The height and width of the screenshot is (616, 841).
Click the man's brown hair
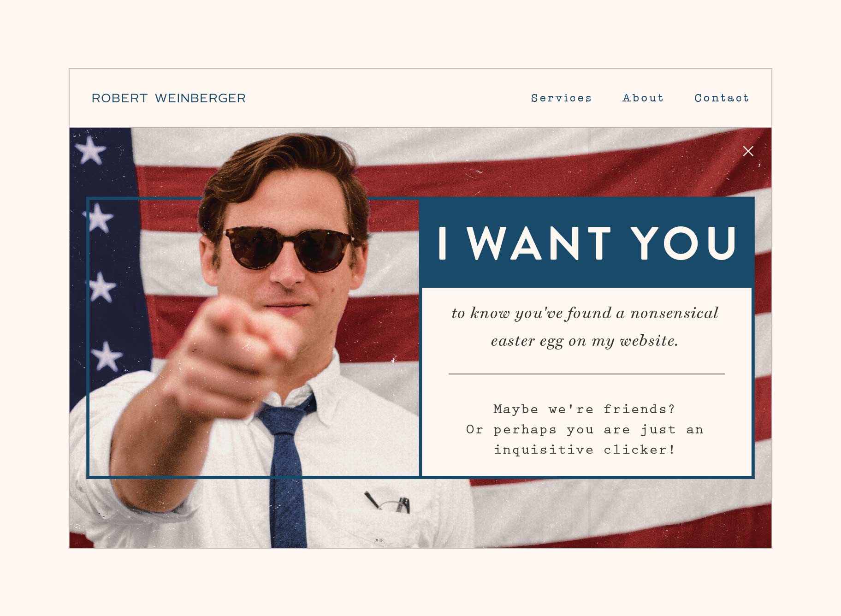tap(281, 166)
